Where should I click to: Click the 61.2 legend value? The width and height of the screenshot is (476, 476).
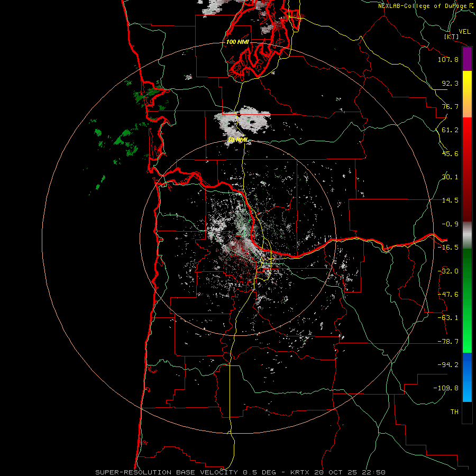coord(450,130)
